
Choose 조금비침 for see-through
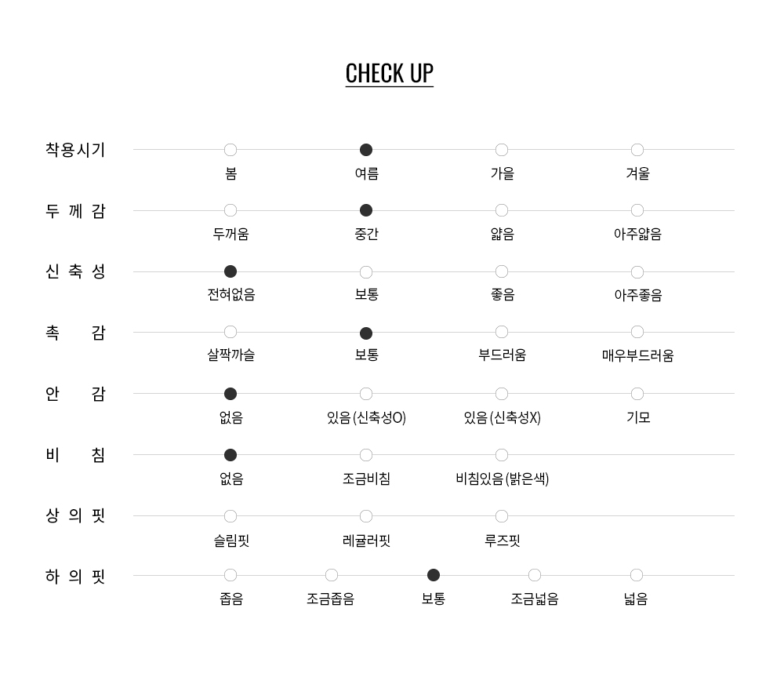click(366, 455)
